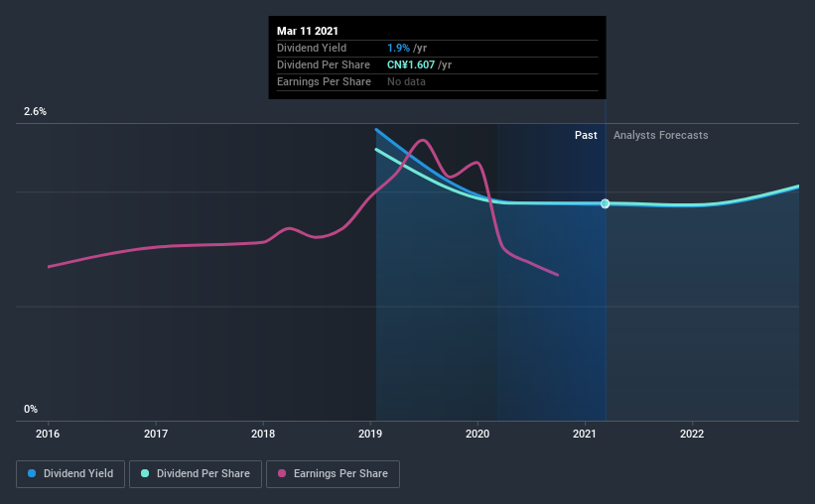
Task: Toggle the Dividend Per Share series
Action: [x=196, y=474]
